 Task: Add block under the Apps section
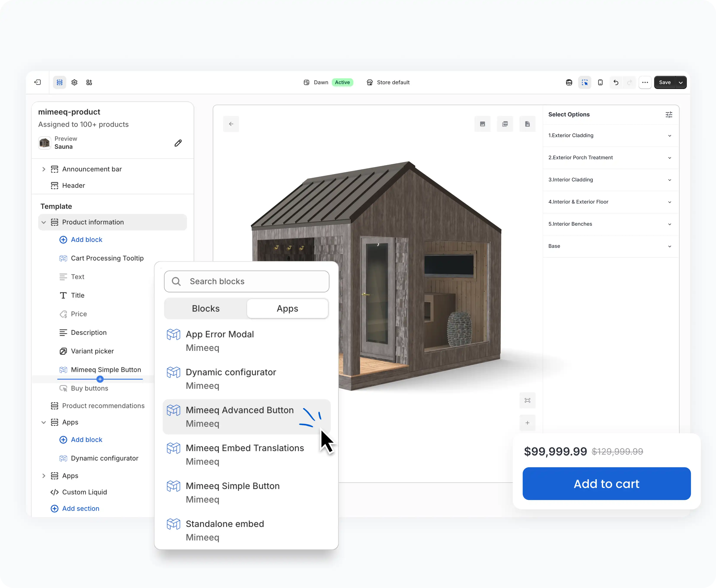click(81, 440)
